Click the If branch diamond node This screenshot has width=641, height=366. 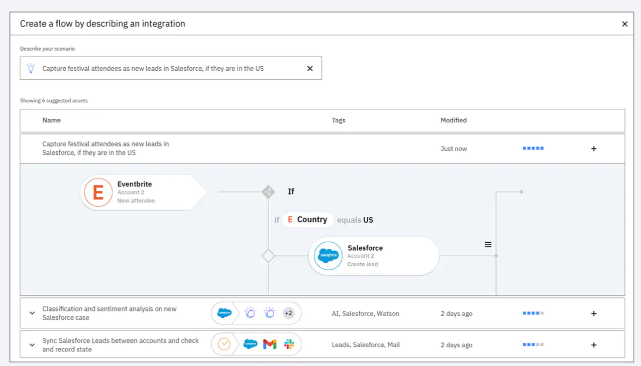[x=268, y=191]
